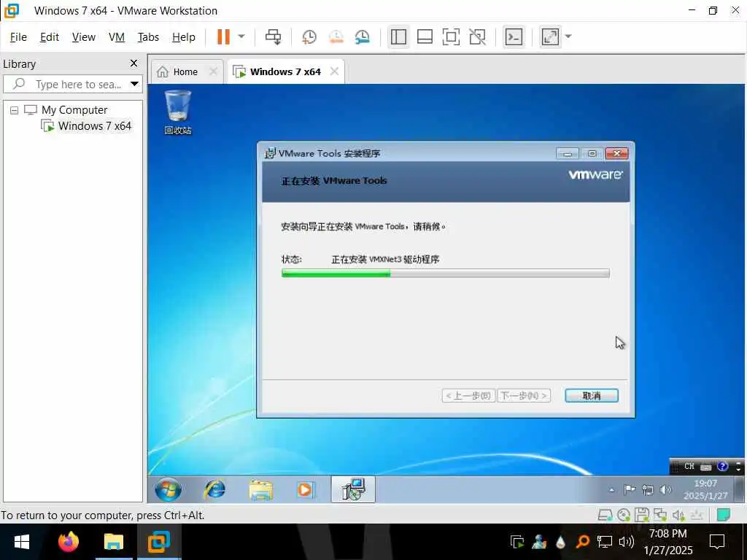This screenshot has width=747, height=560.
Task: Open Internet Explorer in guest taskbar
Action: point(214,489)
